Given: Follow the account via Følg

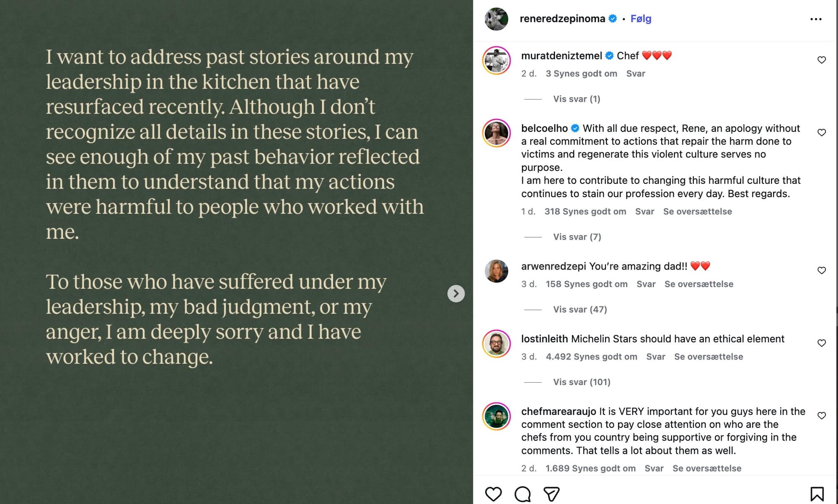Looking at the screenshot, I should (641, 19).
